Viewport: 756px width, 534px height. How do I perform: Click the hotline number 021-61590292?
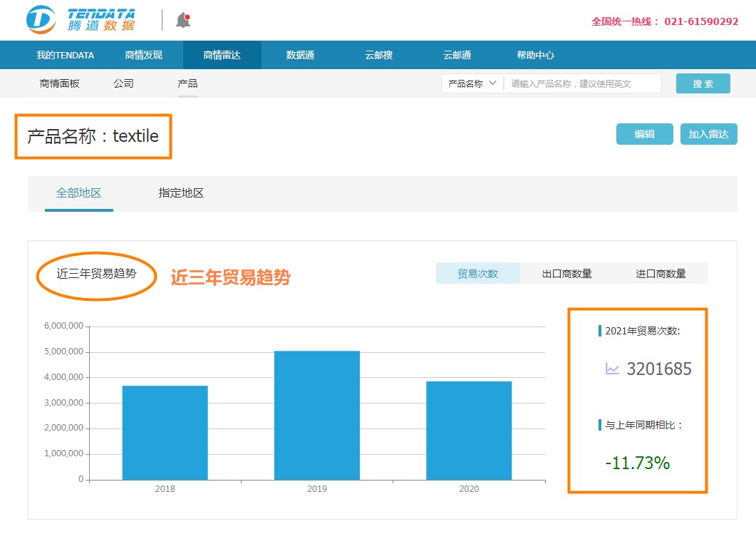coord(701,21)
